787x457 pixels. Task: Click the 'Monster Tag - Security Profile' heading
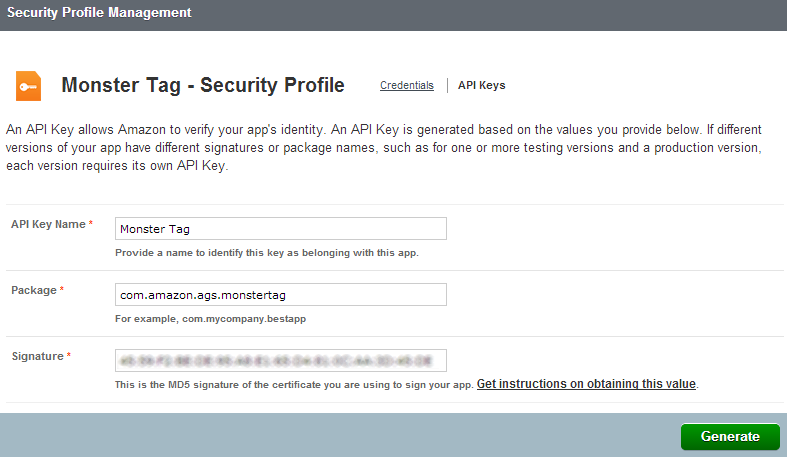(203, 85)
